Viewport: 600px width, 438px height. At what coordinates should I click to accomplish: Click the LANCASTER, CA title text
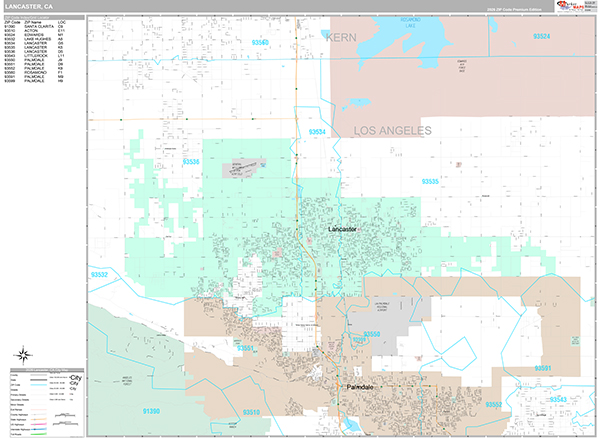click(29, 7)
